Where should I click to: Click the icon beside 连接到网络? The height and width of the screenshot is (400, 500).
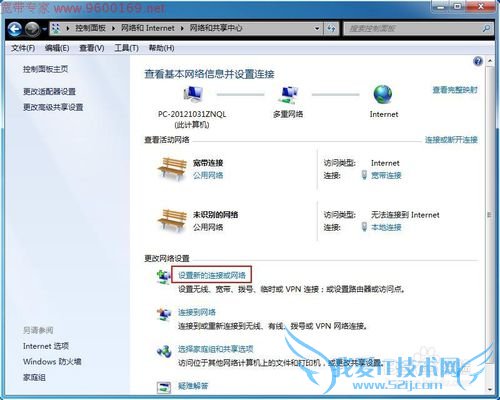[164, 313]
